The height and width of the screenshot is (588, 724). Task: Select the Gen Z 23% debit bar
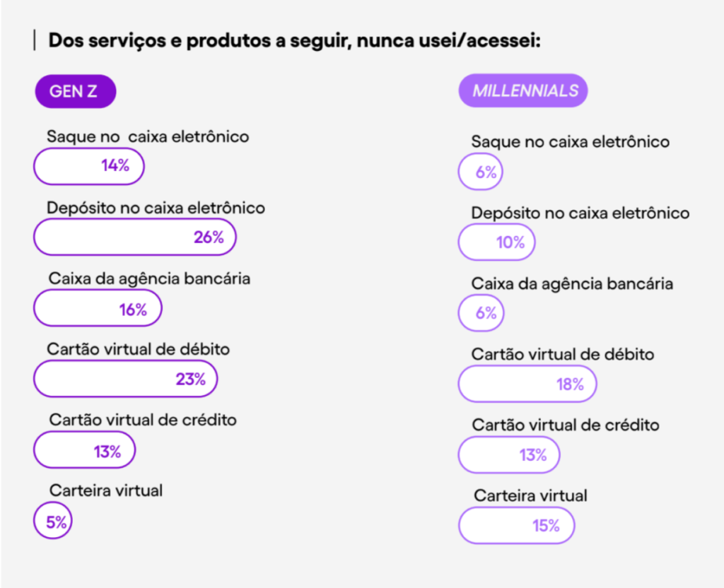click(x=125, y=380)
